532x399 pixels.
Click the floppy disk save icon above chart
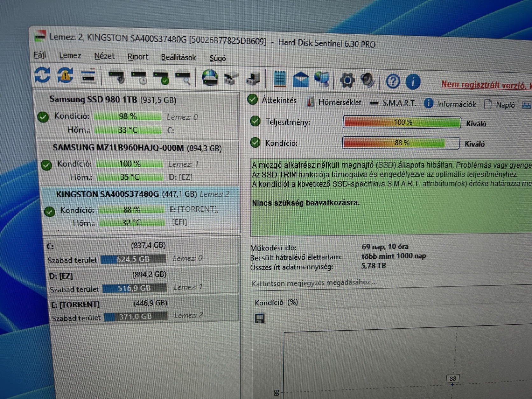[260, 318]
